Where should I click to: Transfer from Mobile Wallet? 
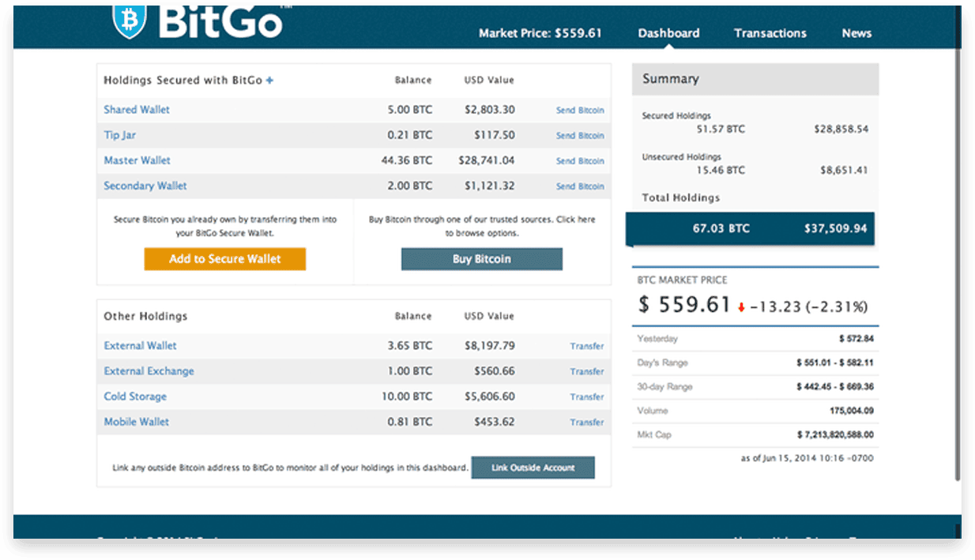pyautogui.click(x=587, y=422)
